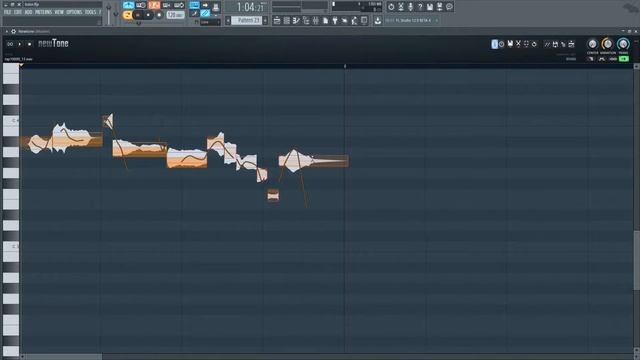This screenshot has height=360, width=640.
Task: Toggle pattern/song mode orange button
Action: (127, 15)
